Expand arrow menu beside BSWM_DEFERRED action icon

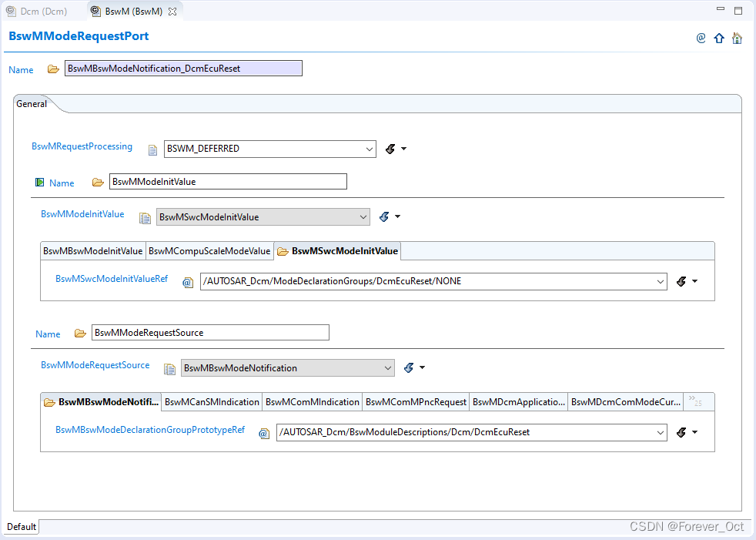404,149
